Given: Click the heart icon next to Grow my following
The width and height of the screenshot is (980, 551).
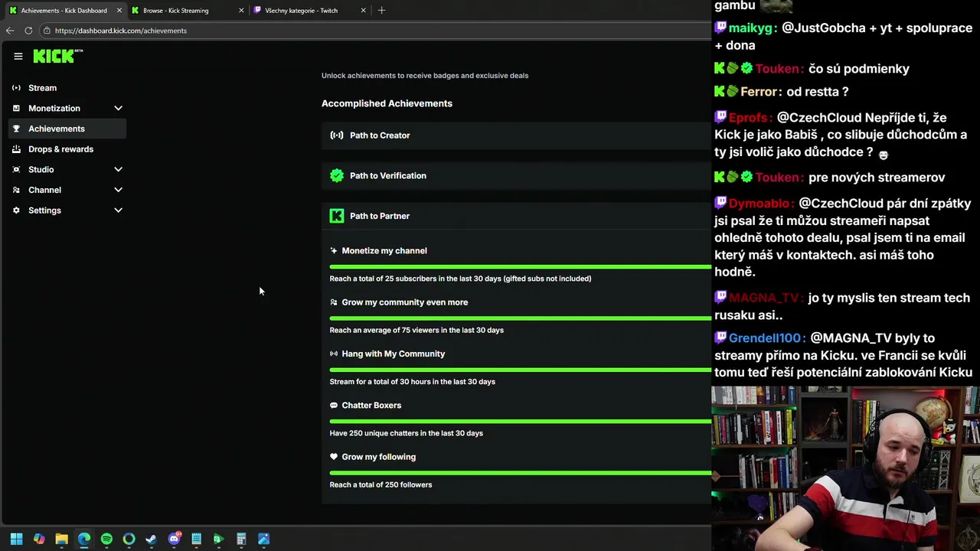Looking at the screenshot, I should point(333,457).
